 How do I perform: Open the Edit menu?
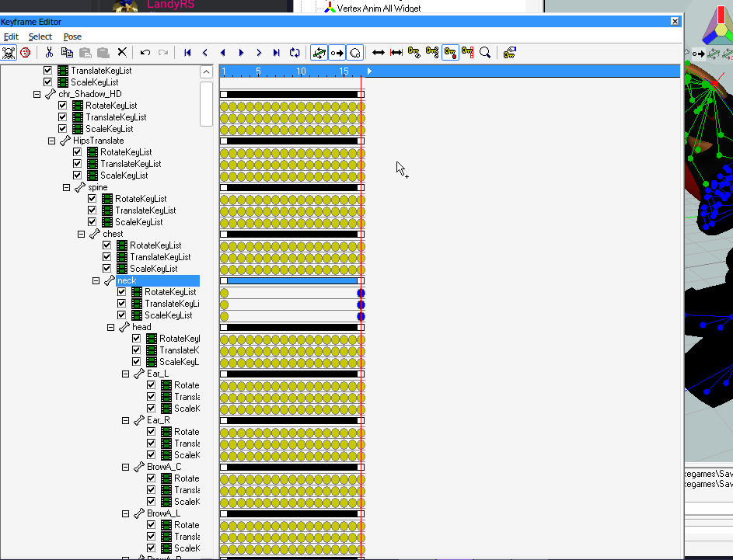(11, 37)
